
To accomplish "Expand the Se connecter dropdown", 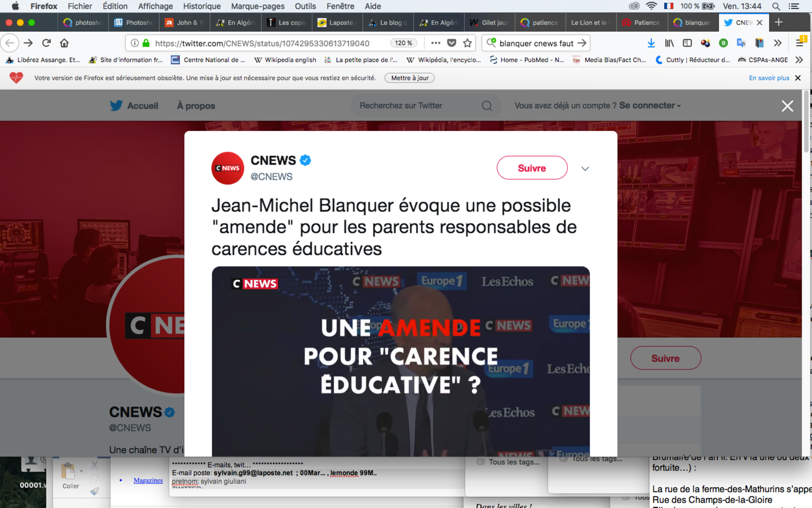I will (650, 106).
